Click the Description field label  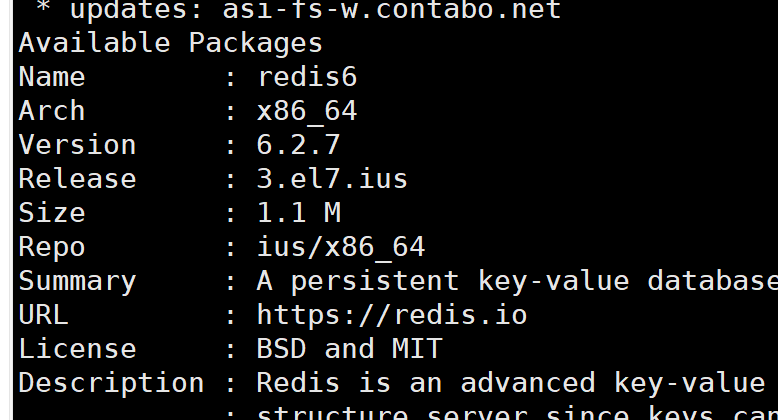tap(111, 383)
